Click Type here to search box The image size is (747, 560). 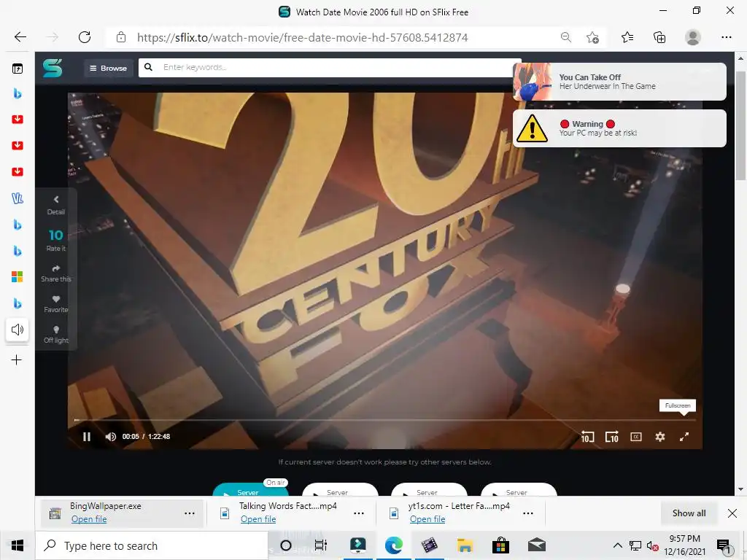[x=152, y=545]
